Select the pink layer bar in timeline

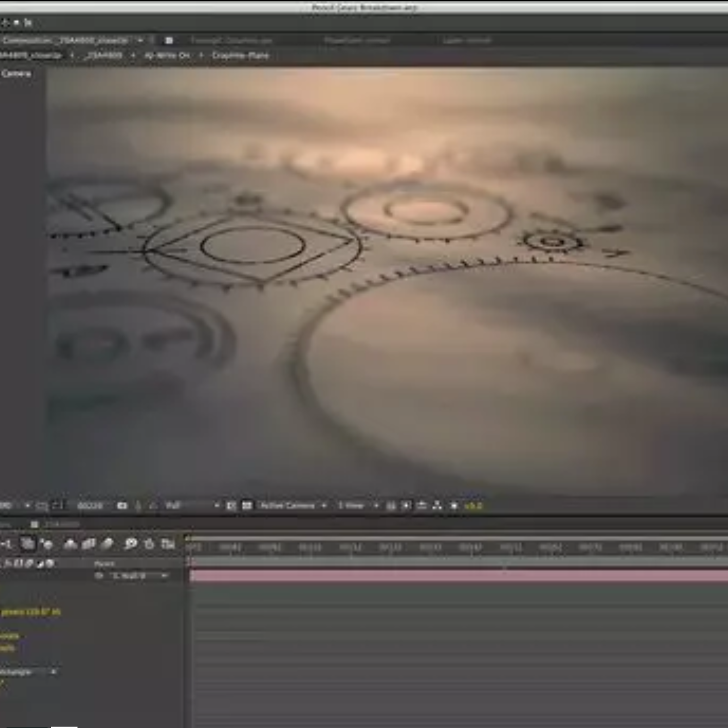point(452,576)
